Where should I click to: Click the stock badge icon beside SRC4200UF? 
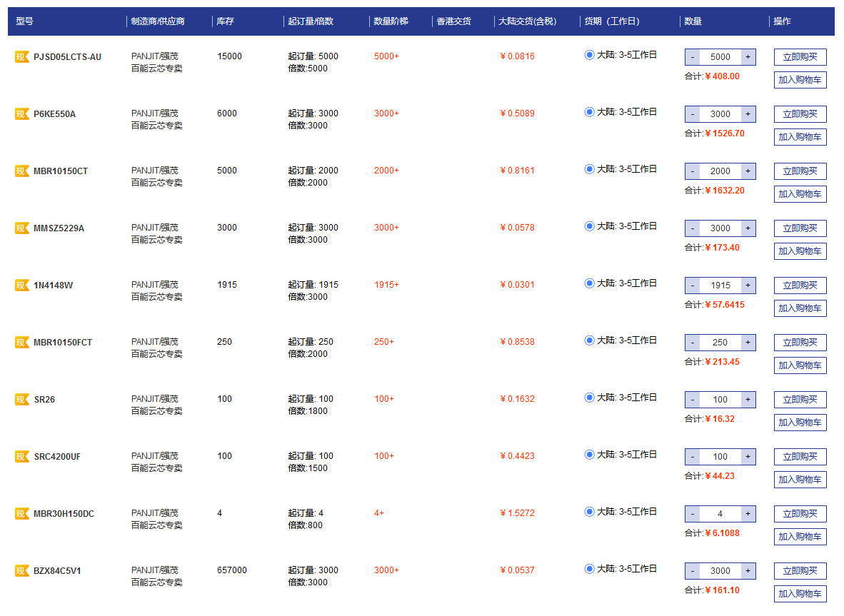point(22,456)
